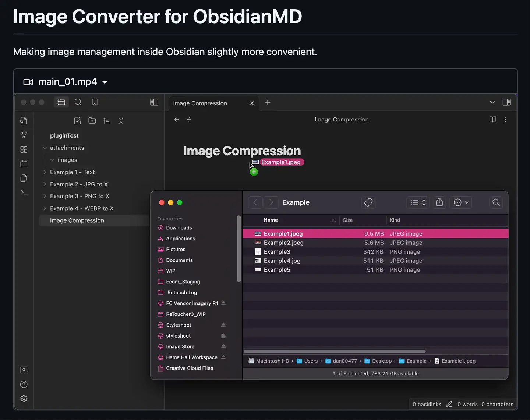This screenshot has height=420, width=530.
Task: Toggle the Obsidian right sidebar
Action: tap(507, 102)
